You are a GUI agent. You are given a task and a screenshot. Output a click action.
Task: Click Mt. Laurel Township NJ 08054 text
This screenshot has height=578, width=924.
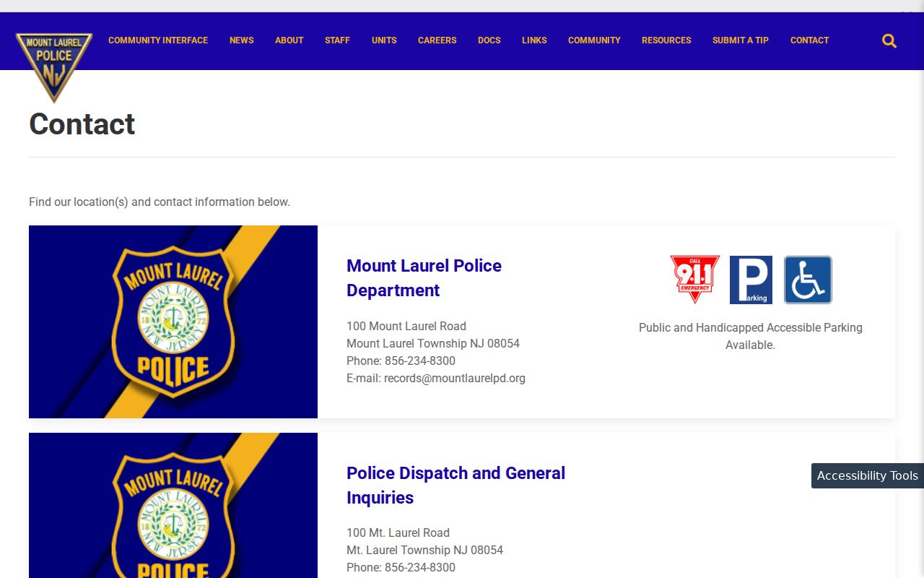tap(424, 550)
